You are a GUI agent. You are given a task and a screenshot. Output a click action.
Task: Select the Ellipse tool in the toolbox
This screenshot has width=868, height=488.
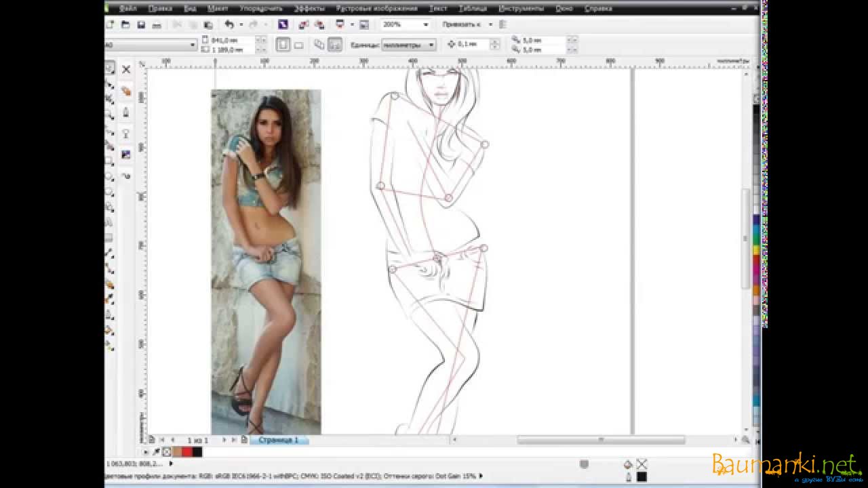tap(109, 176)
